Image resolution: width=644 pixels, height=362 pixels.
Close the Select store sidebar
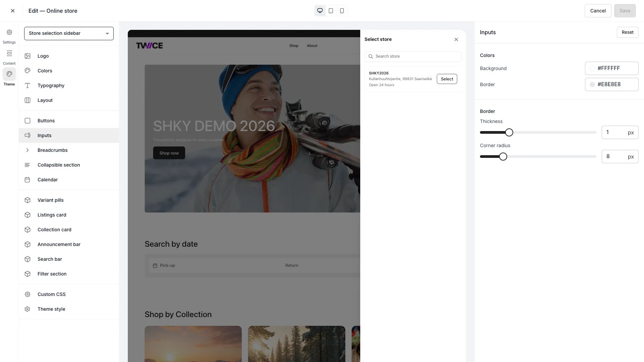click(456, 40)
